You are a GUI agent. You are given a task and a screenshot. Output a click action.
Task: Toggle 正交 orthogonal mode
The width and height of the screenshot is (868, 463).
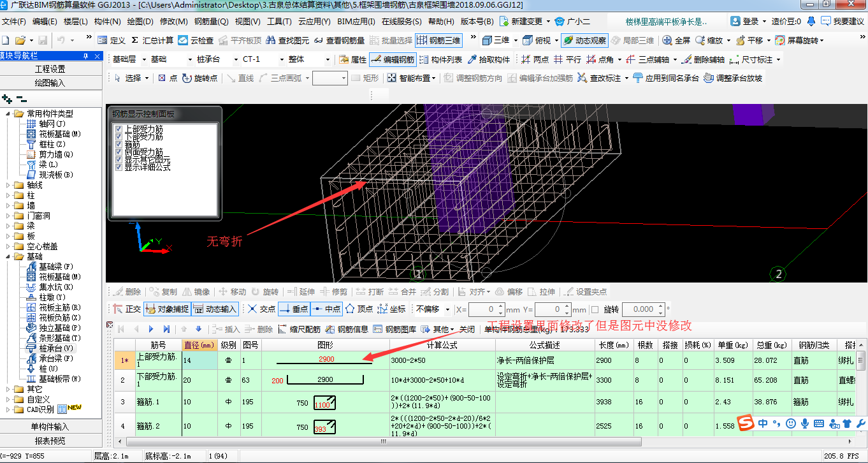click(127, 309)
